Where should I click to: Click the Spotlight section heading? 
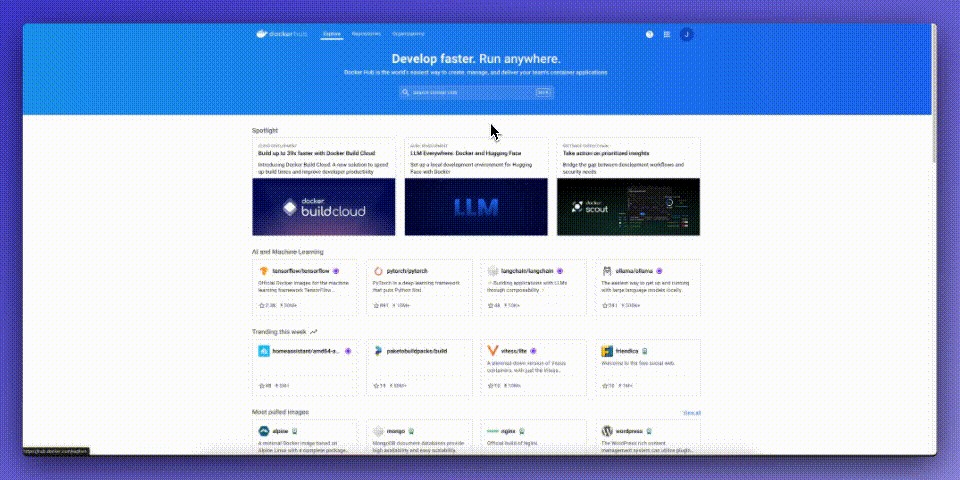(264, 130)
